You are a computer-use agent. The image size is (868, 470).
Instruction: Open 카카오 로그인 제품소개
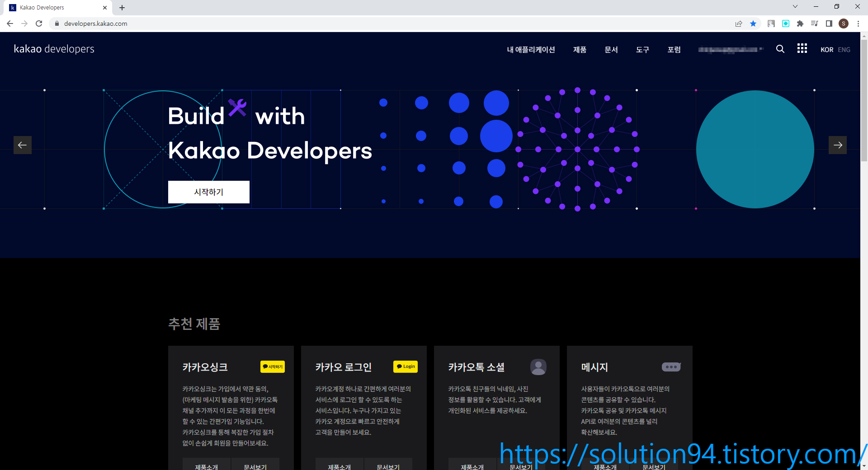340,465
